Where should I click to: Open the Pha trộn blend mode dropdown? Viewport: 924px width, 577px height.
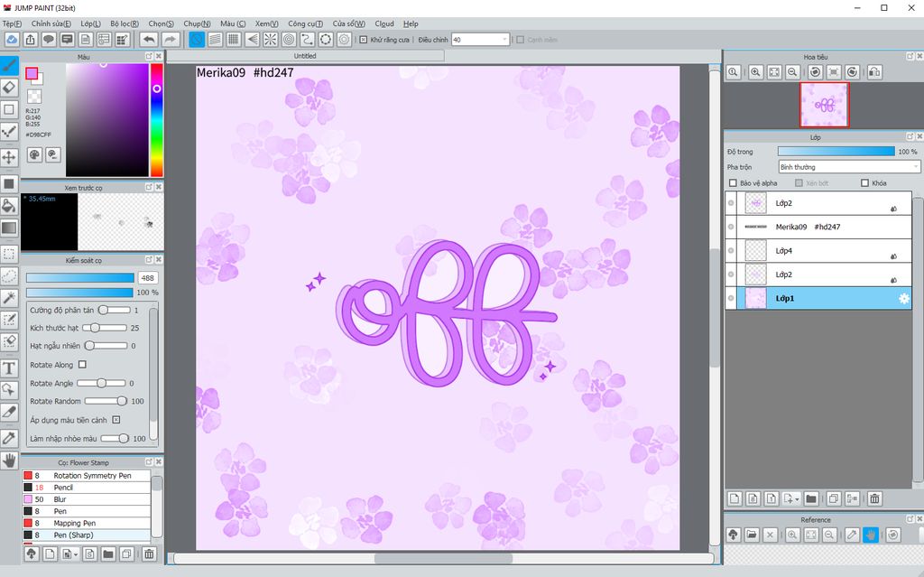(849, 167)
